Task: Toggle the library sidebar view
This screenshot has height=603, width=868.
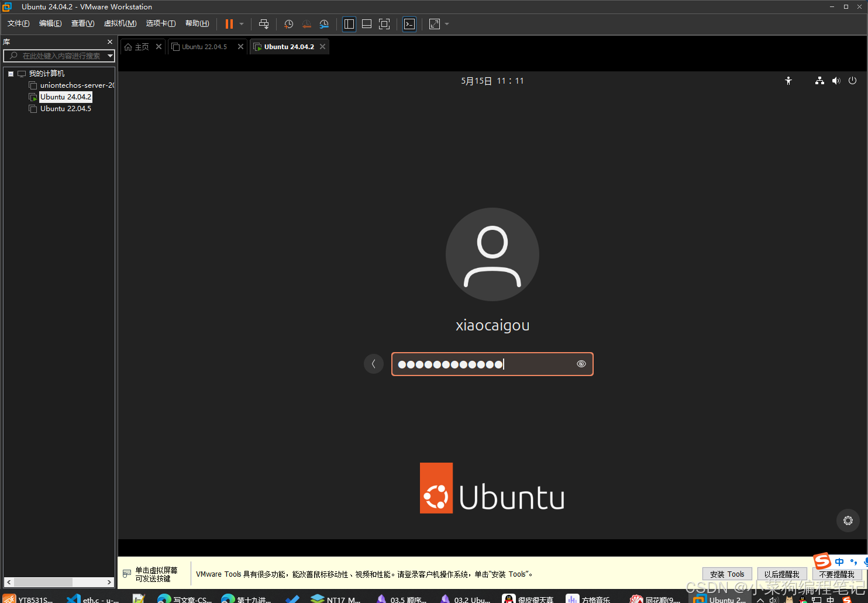Action: pyautogui.click(x=349, y=24)
